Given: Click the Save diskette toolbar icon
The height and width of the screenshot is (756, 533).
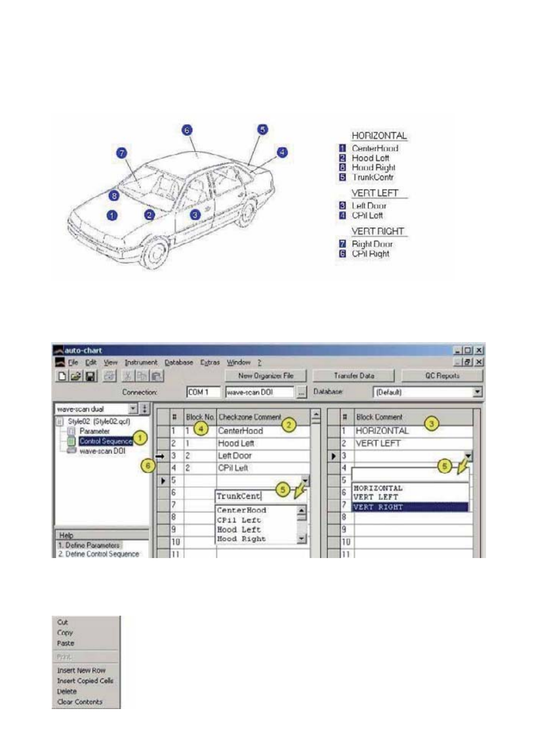Looking at the screenshot, I should pos(90,376).
